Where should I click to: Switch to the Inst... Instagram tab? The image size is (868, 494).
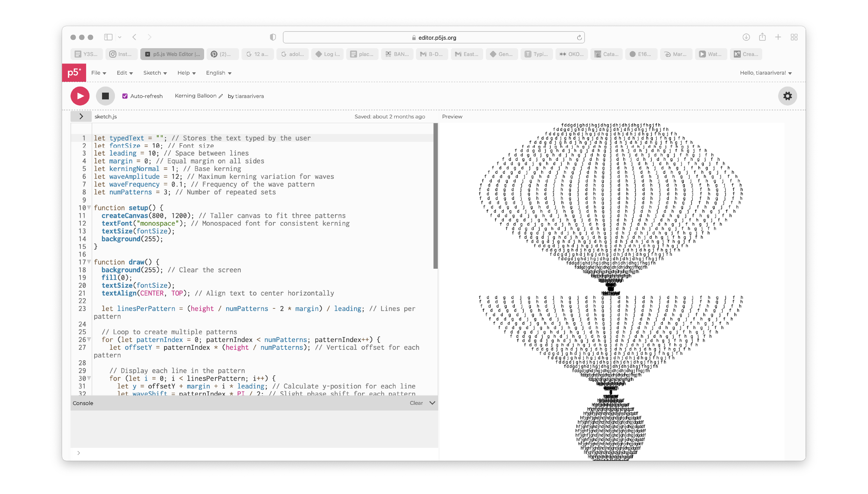tap(121, 54)
